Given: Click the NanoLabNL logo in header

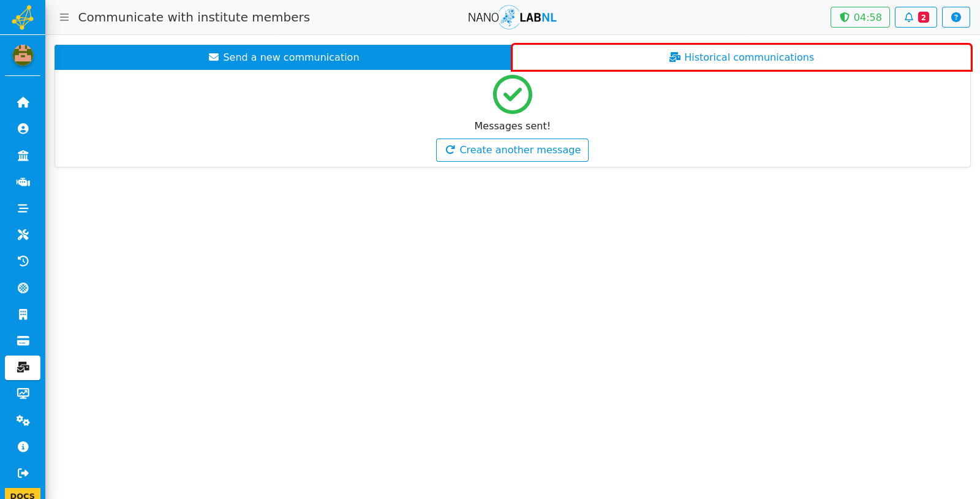Looking at the screenshot, I should (512, 17).
